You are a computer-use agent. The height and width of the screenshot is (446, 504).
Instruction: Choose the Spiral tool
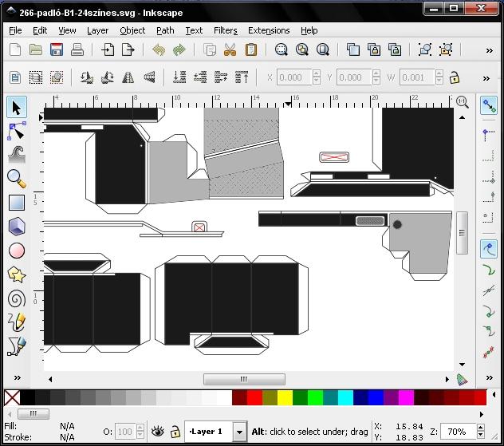16,298
